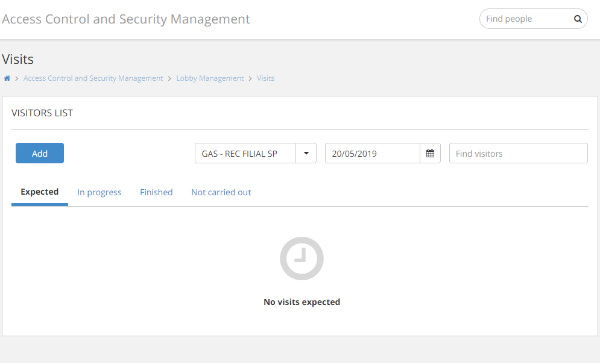Screen dimensions: 600x364
Task: Select the GAS - REC FILIAL SP combo box
Action: tap(245, 154)
